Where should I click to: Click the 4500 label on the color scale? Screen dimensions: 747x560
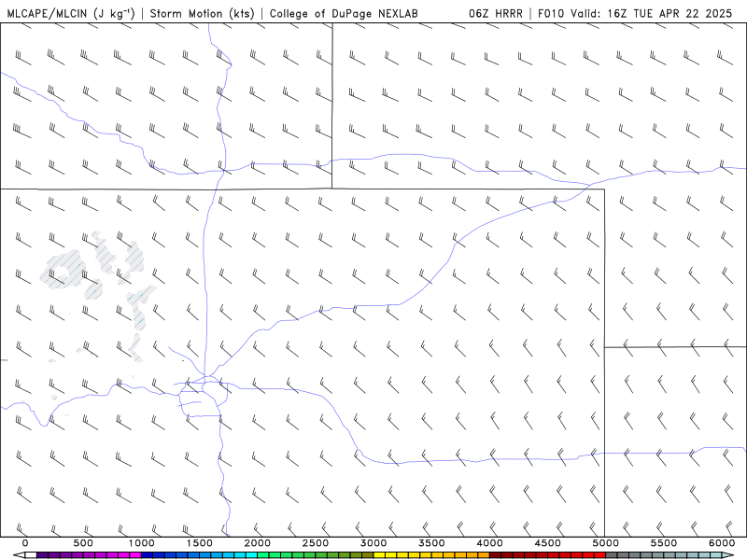click(548, 543)
